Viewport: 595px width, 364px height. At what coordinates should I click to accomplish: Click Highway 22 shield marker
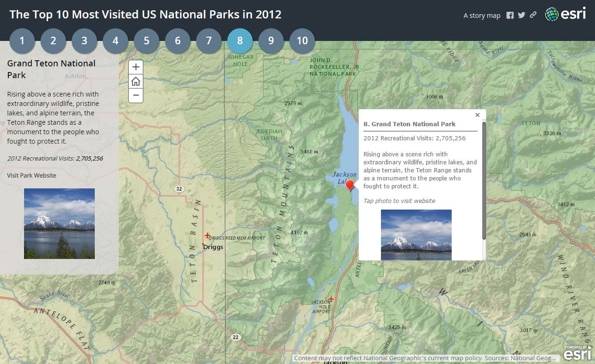click(x=236, y=337)
